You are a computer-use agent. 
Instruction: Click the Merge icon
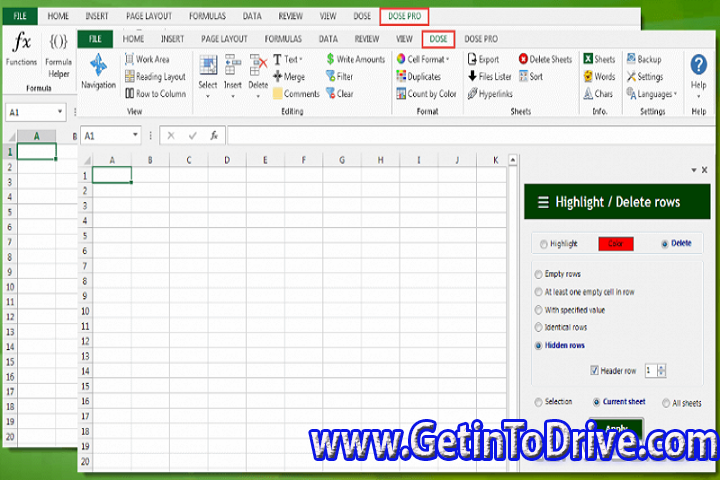pos(277,76)
